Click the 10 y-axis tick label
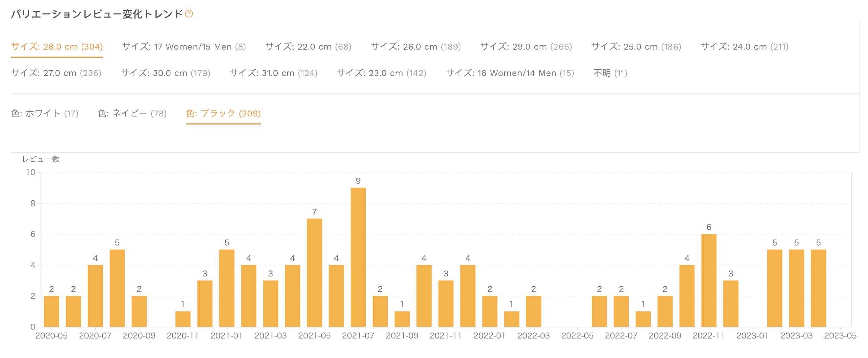Screen dimensions: 868x358 point(31,172)
